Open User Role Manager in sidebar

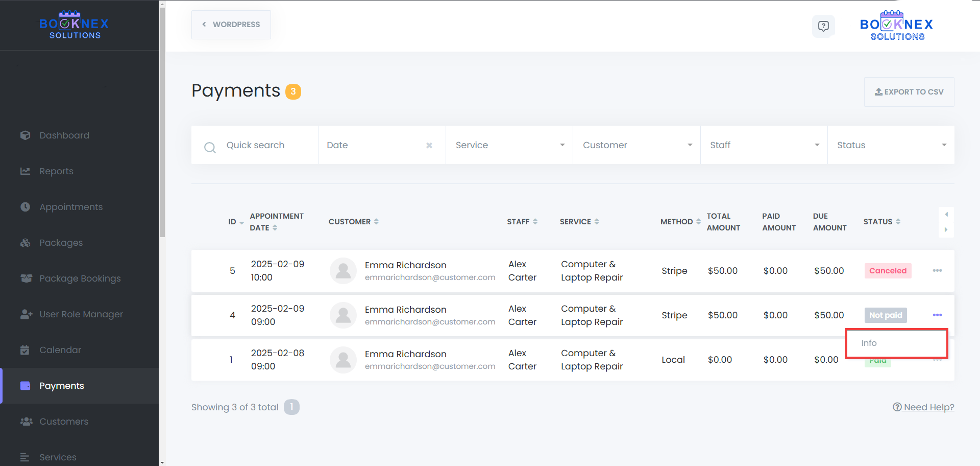tap(81, 314)
